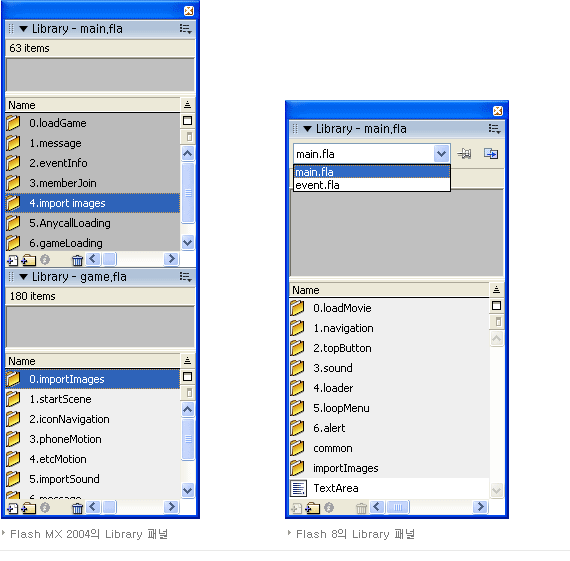570x561 pixels.
Task: Click horizontal scrollbar thumb in Flash 8 library
Action: point(398,507)
